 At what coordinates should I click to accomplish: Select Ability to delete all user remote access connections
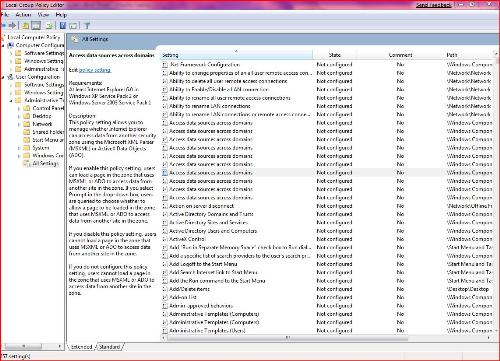327,81
